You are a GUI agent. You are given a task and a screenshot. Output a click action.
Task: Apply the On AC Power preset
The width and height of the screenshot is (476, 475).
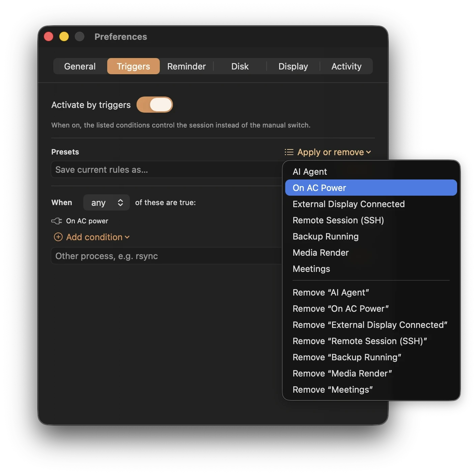click(371, 188)
